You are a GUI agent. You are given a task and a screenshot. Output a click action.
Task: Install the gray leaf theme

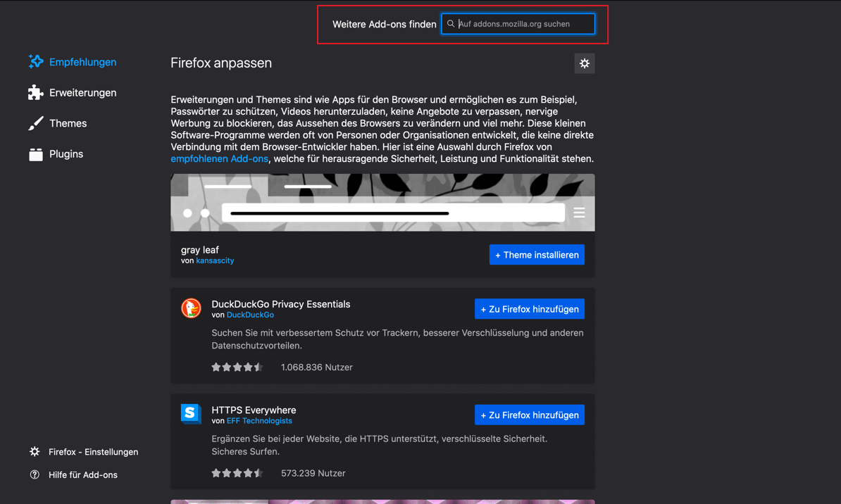pos(537,255)
